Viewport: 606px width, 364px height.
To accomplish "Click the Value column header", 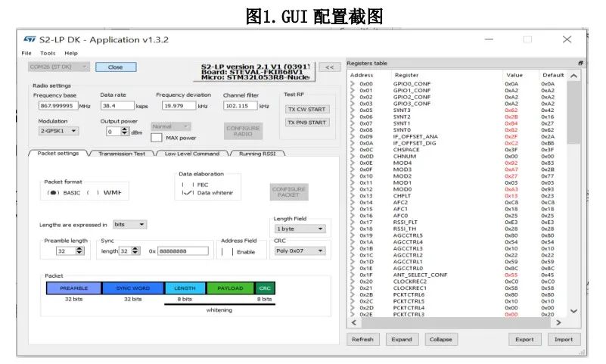I will 514,75.
